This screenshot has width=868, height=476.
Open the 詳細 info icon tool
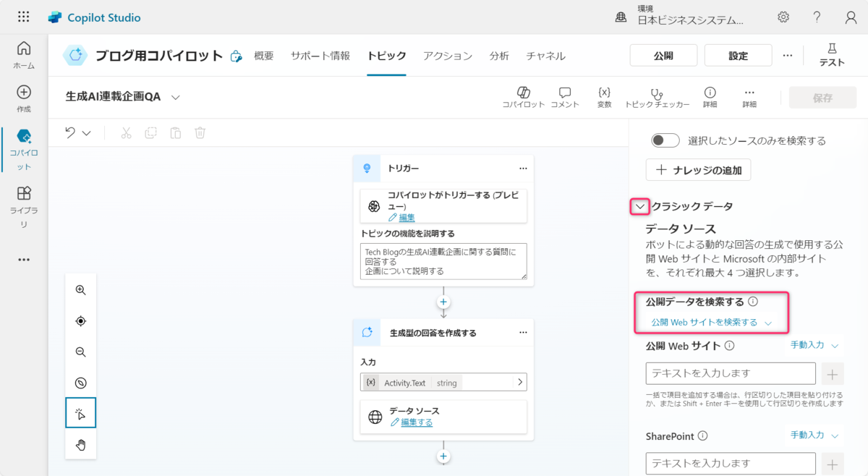(710, 98)
